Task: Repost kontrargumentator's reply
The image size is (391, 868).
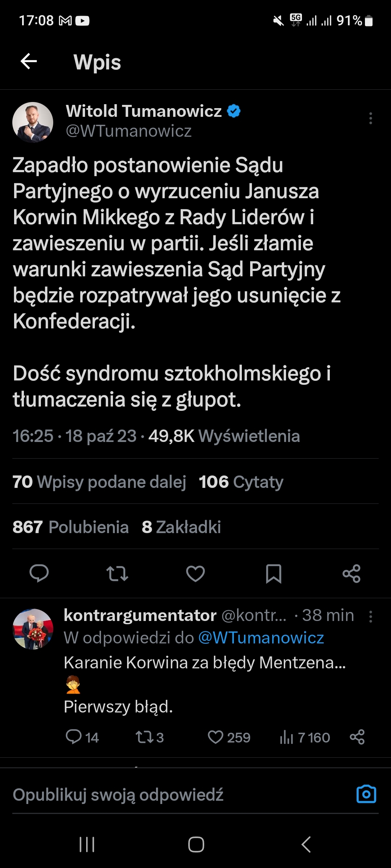Action: [144, 737]
